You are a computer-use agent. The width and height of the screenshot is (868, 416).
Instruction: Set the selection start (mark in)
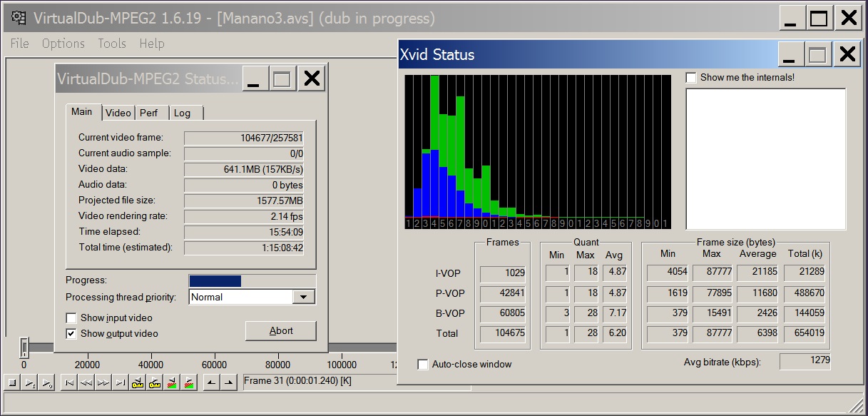point(211,383)
